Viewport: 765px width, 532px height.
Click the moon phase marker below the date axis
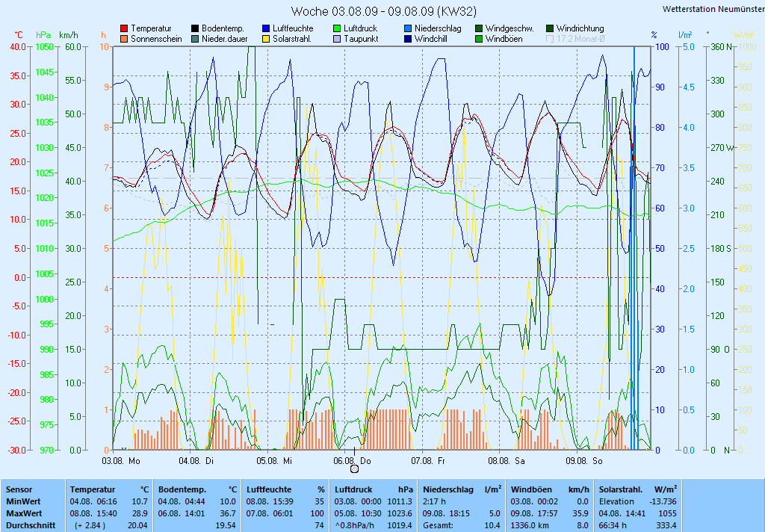point(355,469)
